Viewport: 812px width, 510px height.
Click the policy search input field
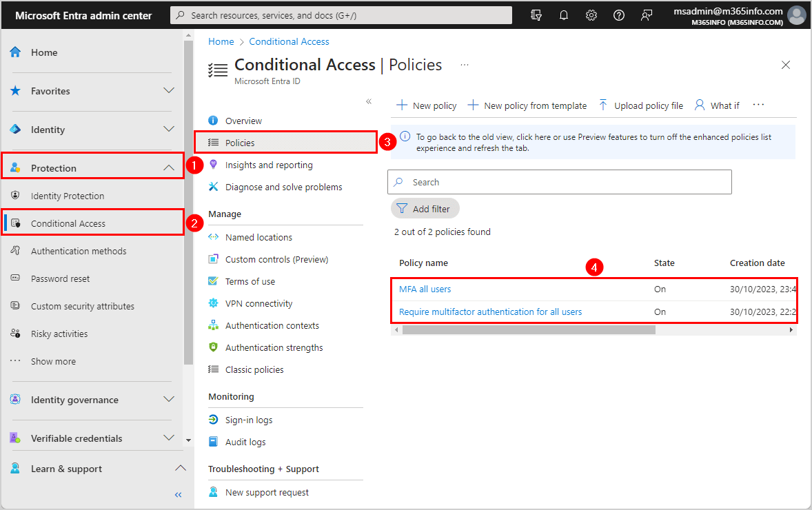click(x=559, y=181)
